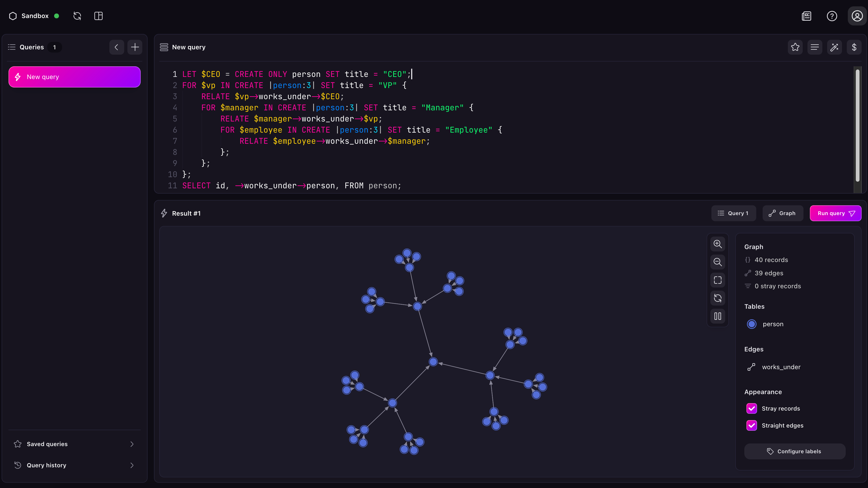Click the Configure labels button
Viewport: 868px width, 488px height.
pos(795,451)
